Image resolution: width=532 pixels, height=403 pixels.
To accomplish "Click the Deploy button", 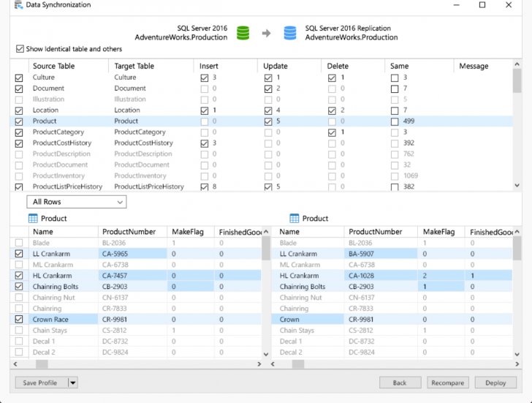I will tap(495, 383).
